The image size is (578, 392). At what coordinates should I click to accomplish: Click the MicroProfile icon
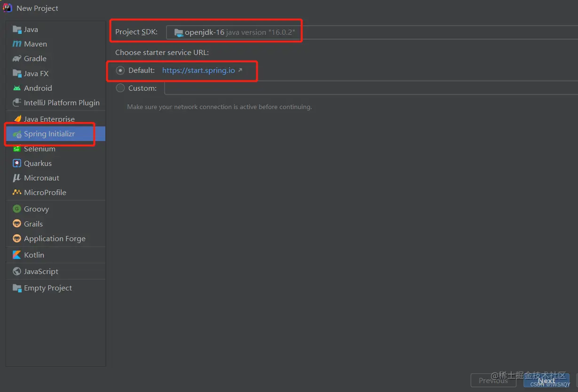pyautogui.click(x=17, y=193)
